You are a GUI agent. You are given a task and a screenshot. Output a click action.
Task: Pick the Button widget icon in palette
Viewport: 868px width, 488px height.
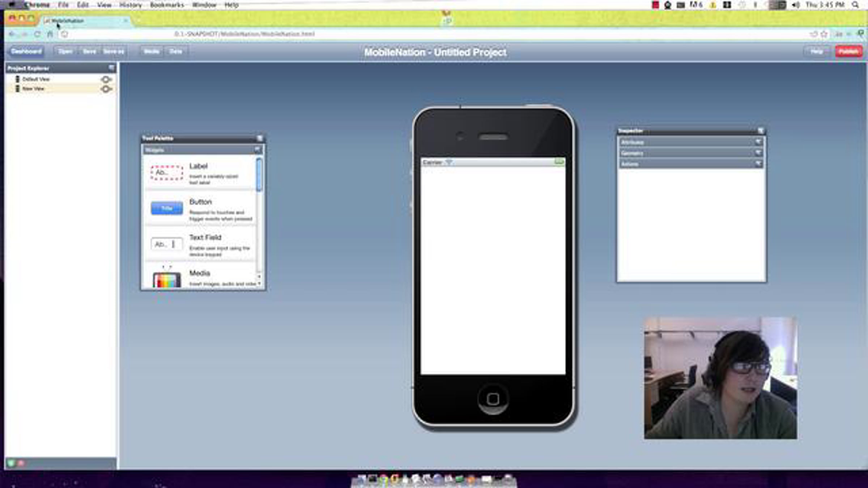click(x=167, y=208)
